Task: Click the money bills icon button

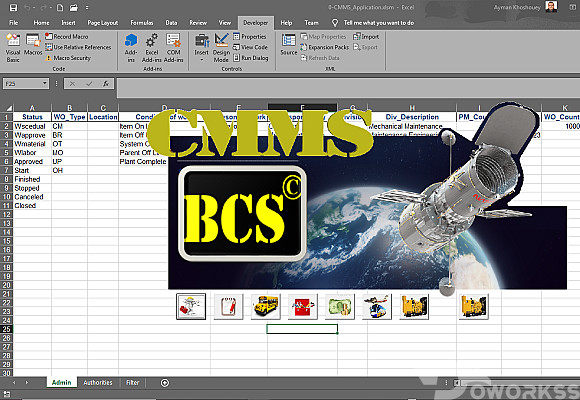Action: click(x=340, y=306)
